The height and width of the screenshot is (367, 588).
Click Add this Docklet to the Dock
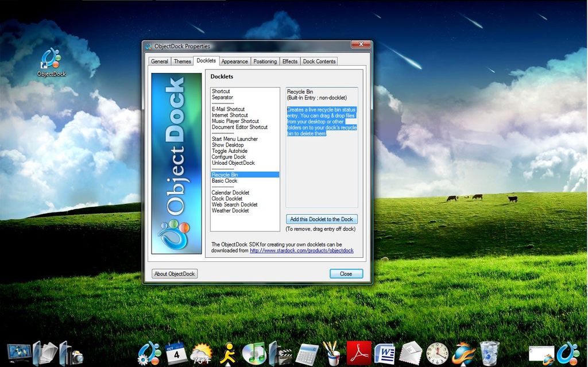(x=322, y=219)
